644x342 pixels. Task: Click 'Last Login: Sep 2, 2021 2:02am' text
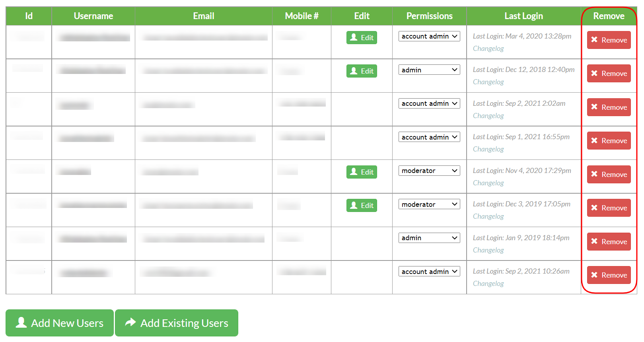(x=519, y=103)
